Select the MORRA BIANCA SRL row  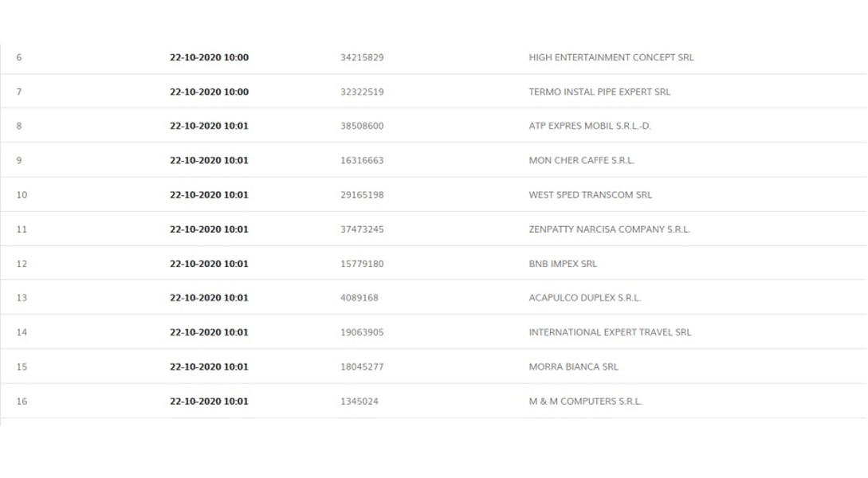[573, 366]
